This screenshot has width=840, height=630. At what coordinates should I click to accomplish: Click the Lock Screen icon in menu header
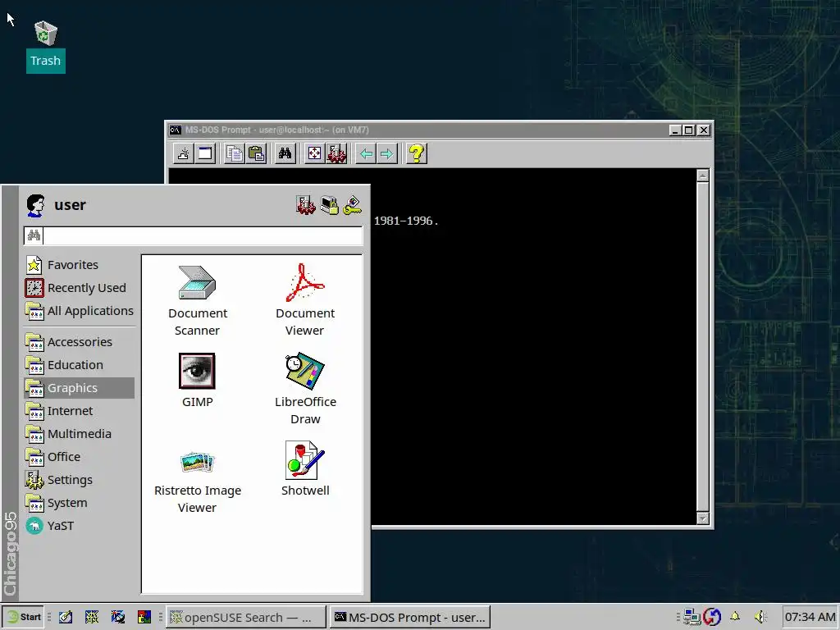coord(330,205)
